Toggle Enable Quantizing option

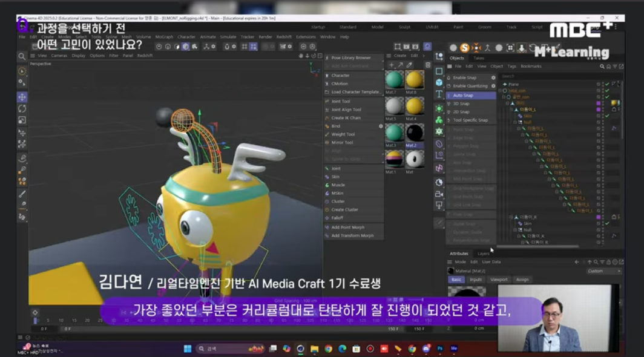[x=470, y=86]
